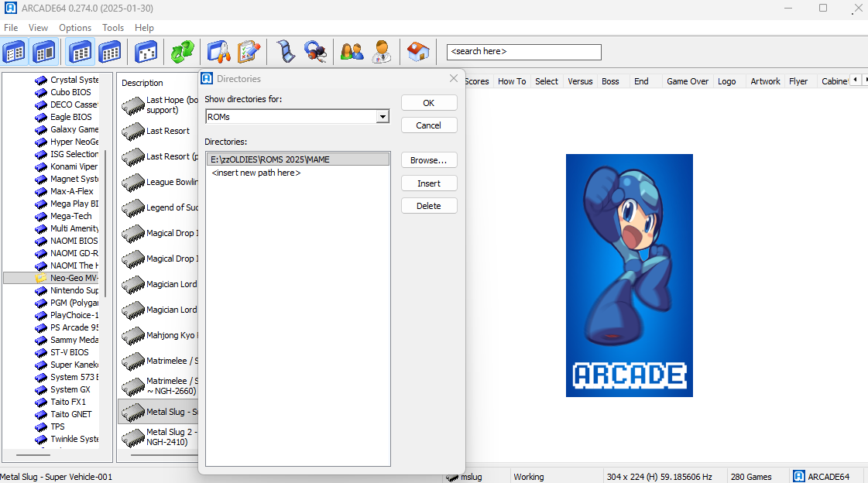Click the two people toolbar icon
868x483 pixels.
click(352, 52)
